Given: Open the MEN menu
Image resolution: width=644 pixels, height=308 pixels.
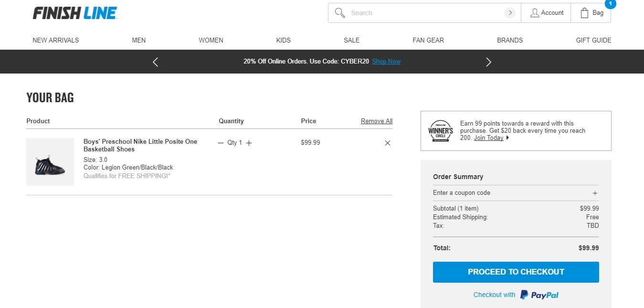Looking at the screenshot, I should (139, 40).
